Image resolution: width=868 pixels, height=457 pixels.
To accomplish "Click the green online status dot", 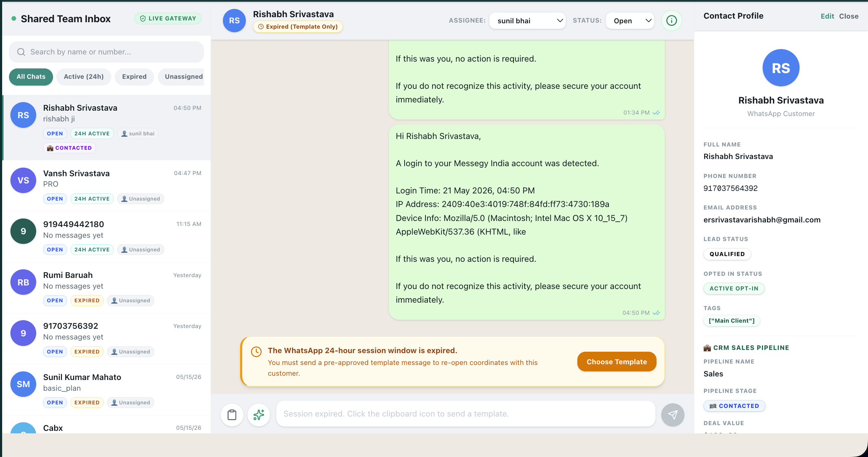I will 14,19.
